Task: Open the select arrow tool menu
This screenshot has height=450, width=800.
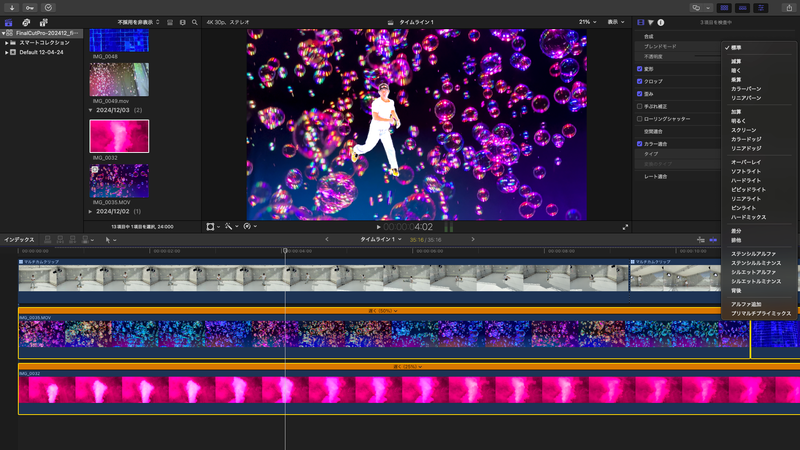Action: [111, 240]
